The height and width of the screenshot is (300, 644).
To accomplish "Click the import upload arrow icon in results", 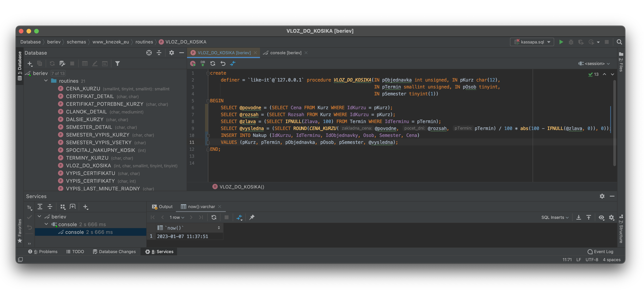I will click(589, 217).
